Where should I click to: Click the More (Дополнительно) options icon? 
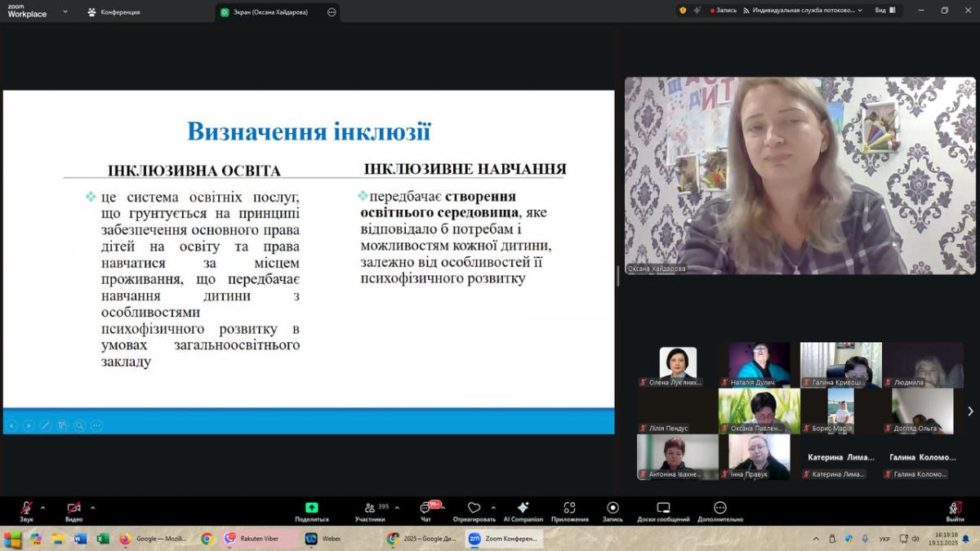click(719, 509)
